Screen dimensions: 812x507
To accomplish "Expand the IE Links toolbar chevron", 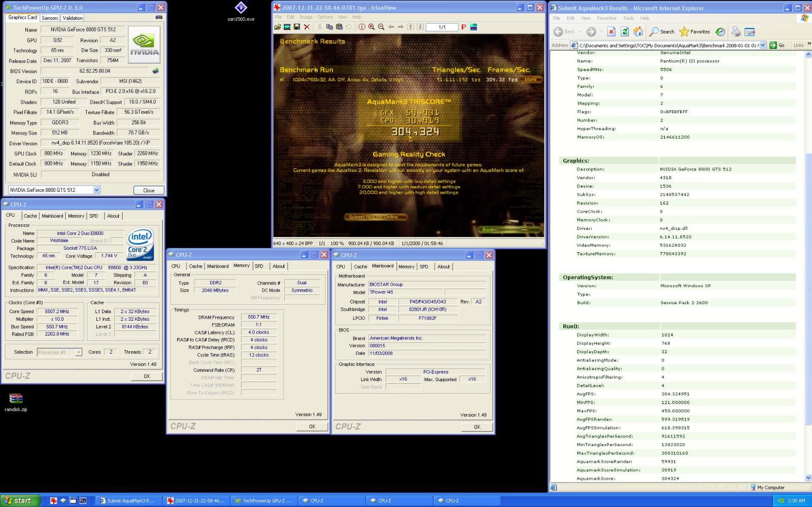I will [x=809, y=44].
